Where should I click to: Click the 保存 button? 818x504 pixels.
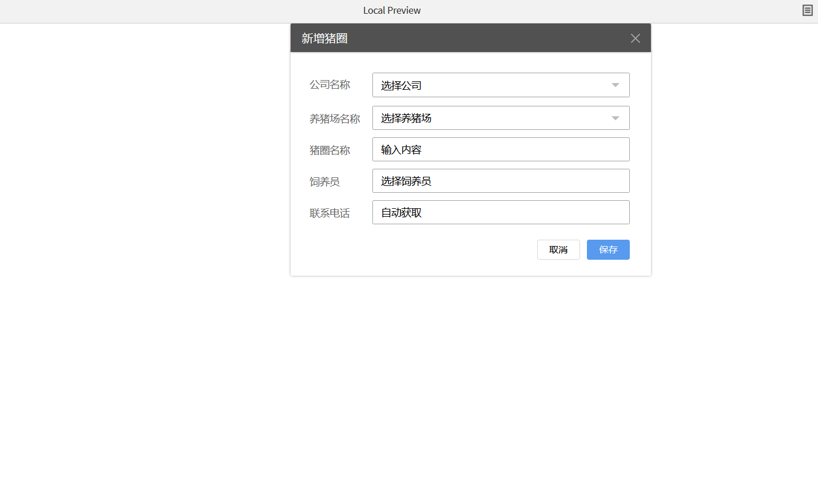(x=608, y=249)
